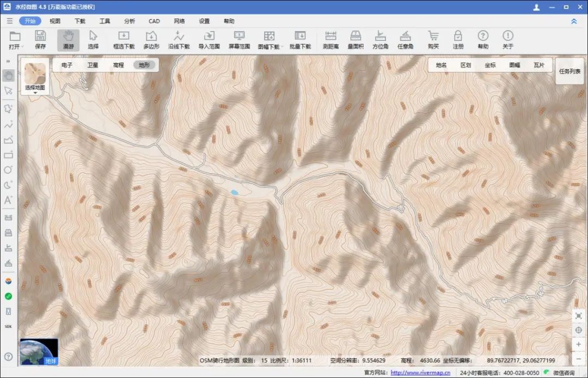
Task: Open the 帮助 menu tab
Action: pyautogui.click(x=229, y=21)
